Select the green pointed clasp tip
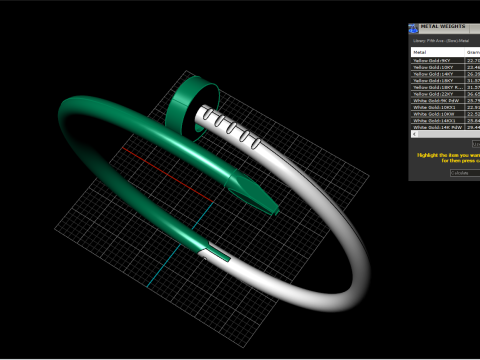This screenshot has height=360, width=480. coord(255,193)
